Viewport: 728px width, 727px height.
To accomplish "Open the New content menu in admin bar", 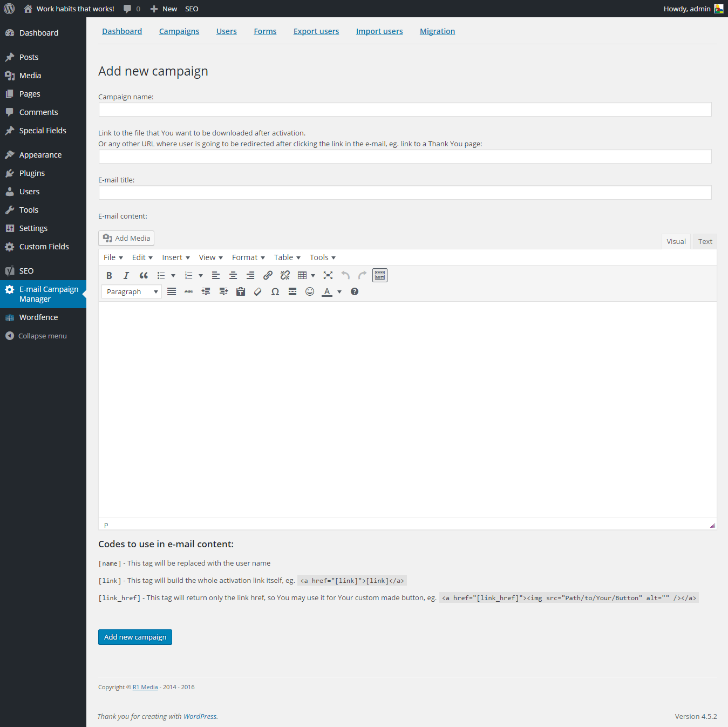I will pyautogui.click(x=164, y=9).
